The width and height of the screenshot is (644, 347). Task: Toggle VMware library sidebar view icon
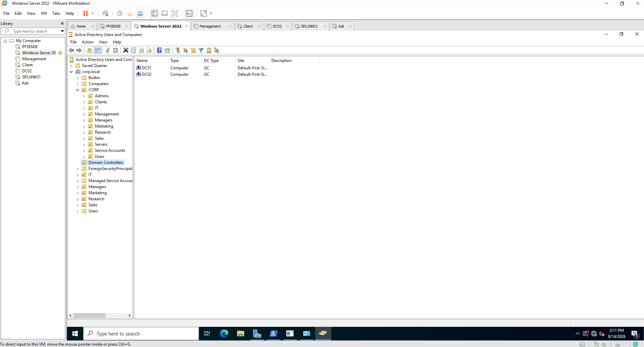155,13
